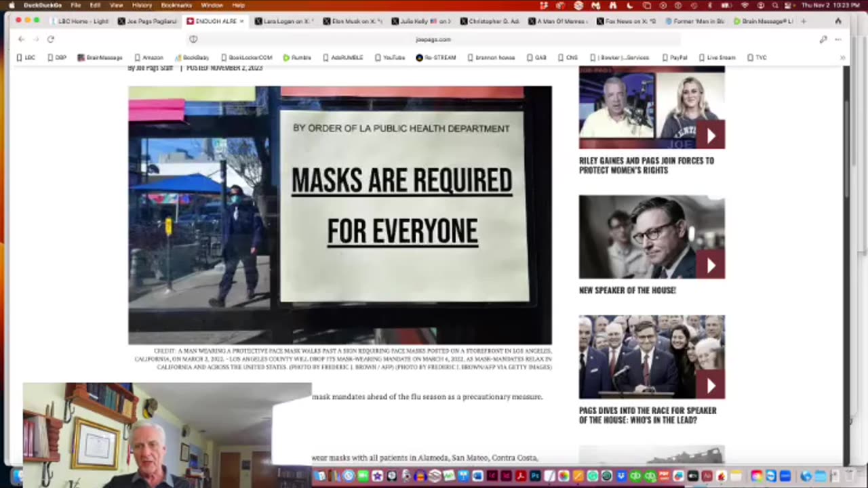Switch to the Fox News on X tab
This screenshot has width=868, height=488.
(x=625, y=21)
